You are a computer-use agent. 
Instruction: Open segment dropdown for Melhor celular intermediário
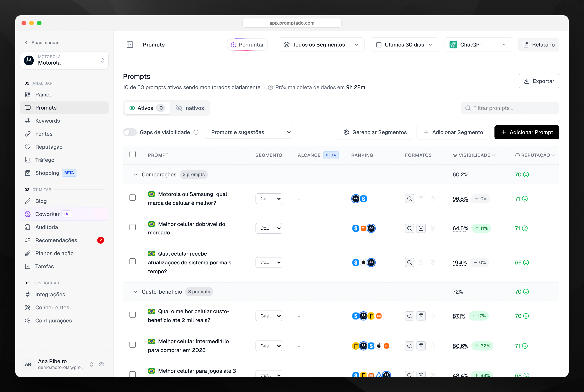pos(269,346)
